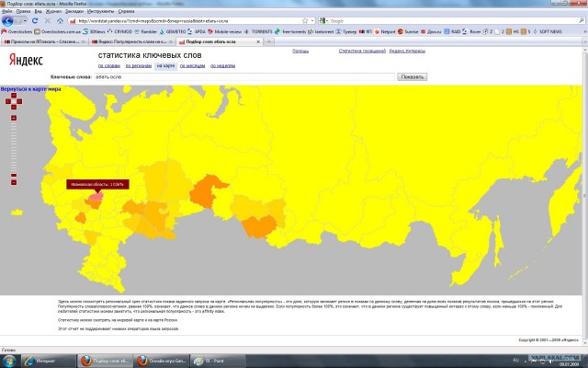Open Инструменты menu
Screen dimensions: 588x368
pyautogui.click(x=100, y=12)
